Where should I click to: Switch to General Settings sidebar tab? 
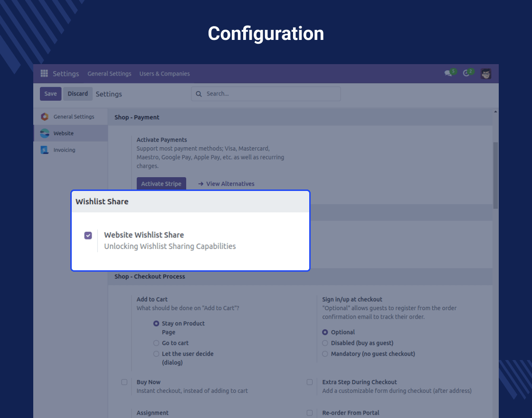(71, 117)
